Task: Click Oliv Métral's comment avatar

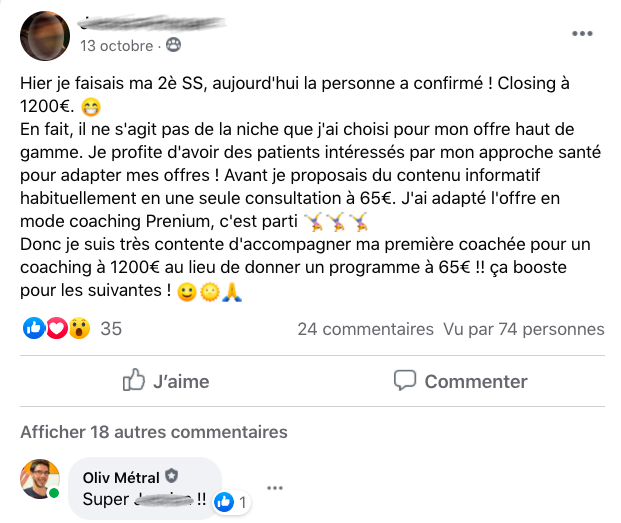Action: click(x=40, y=480)
